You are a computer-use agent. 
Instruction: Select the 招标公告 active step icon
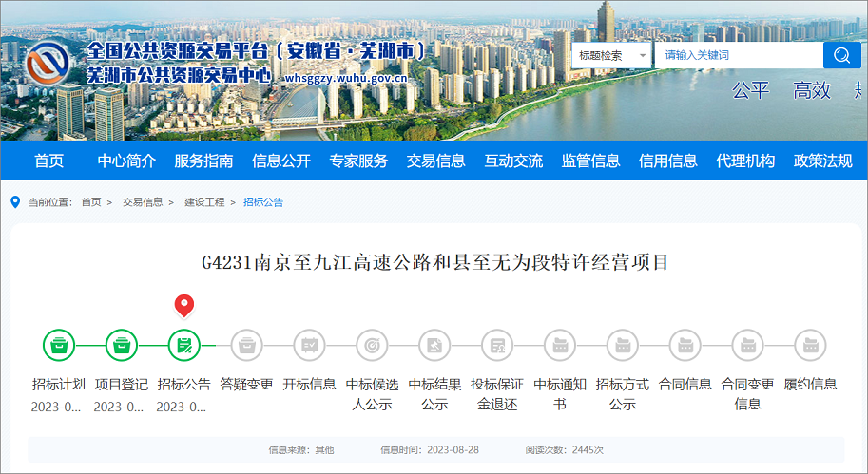(x=184, y=345)
